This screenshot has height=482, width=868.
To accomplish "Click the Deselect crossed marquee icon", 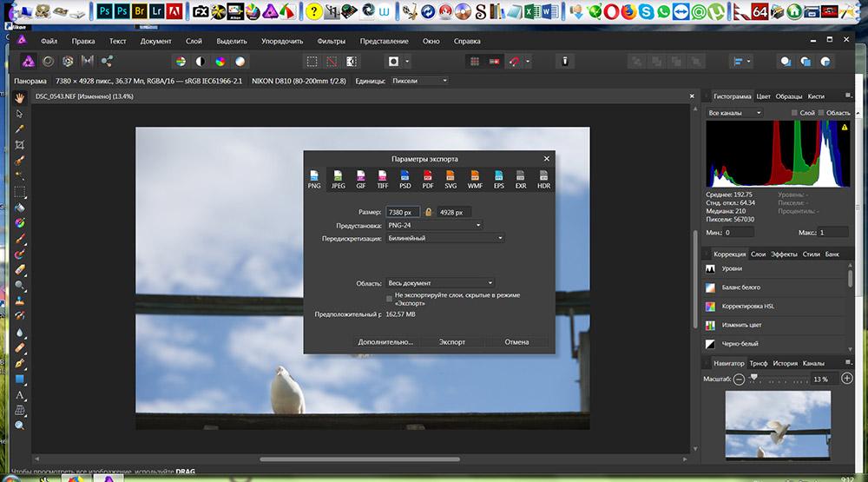I will (332, 62).
